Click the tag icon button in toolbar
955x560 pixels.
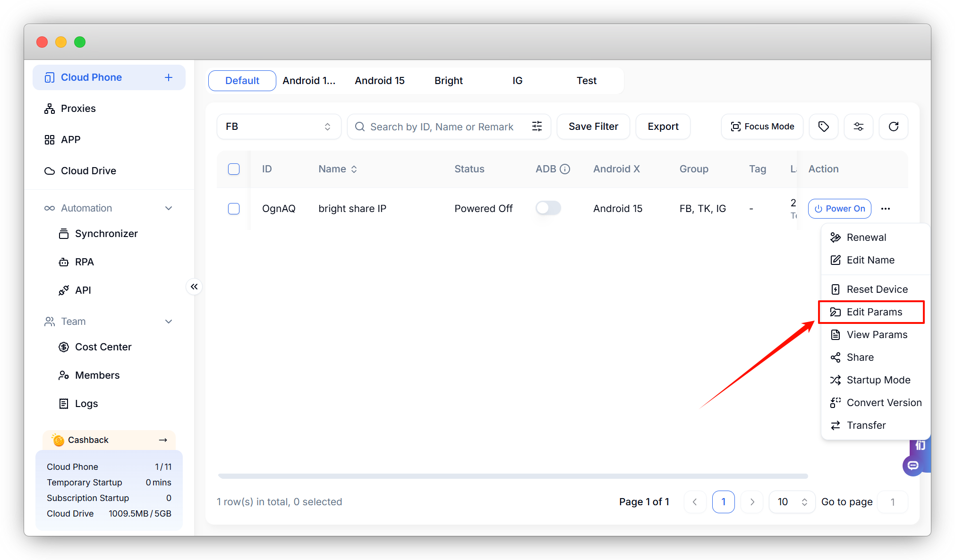coord(823,127)
